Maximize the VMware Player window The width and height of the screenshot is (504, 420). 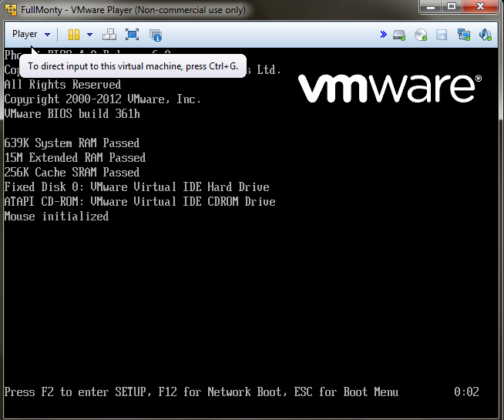point(452,7)
